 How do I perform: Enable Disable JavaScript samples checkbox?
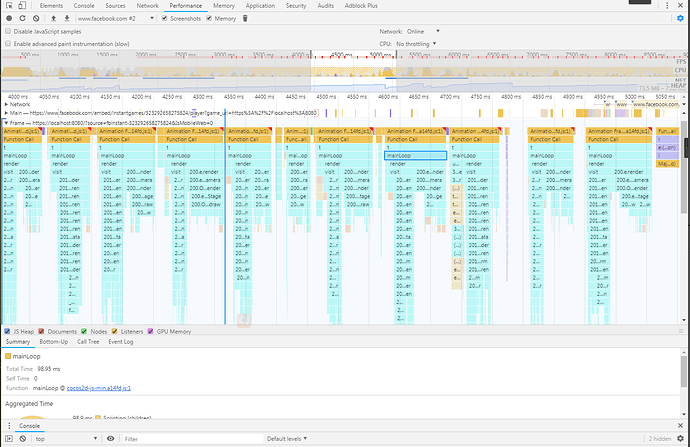coord(9,32)
